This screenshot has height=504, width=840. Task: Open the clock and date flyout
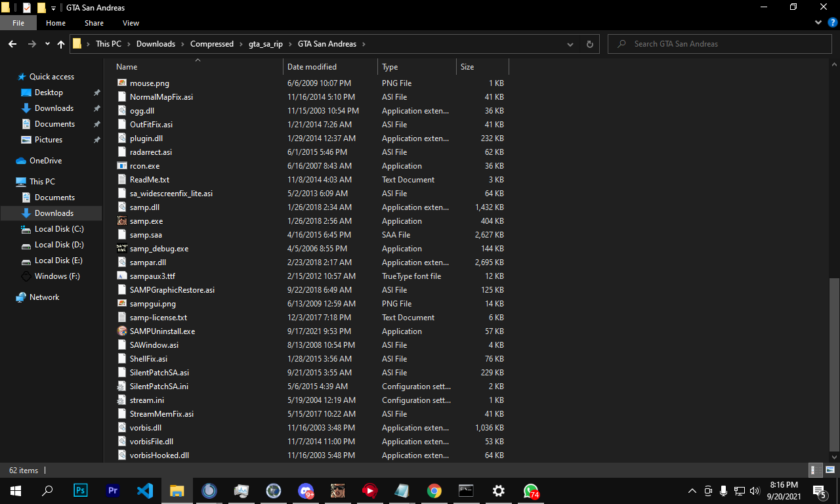click(784, 491)
